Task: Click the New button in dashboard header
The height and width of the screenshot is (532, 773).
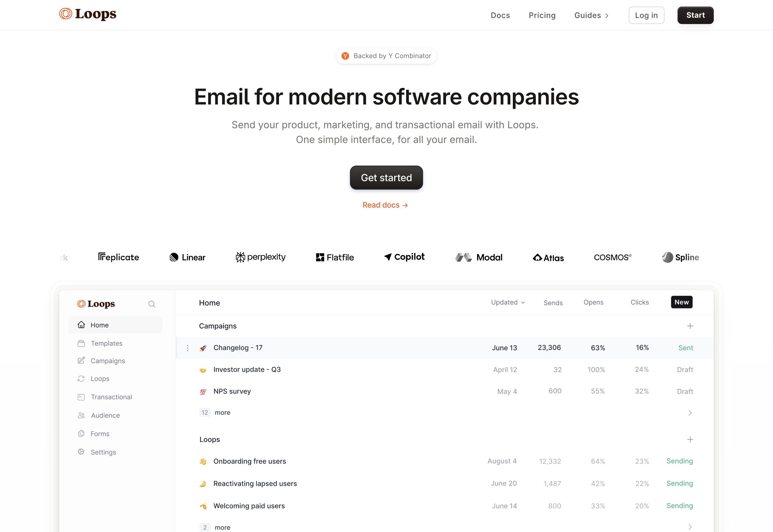Action: 682,302
